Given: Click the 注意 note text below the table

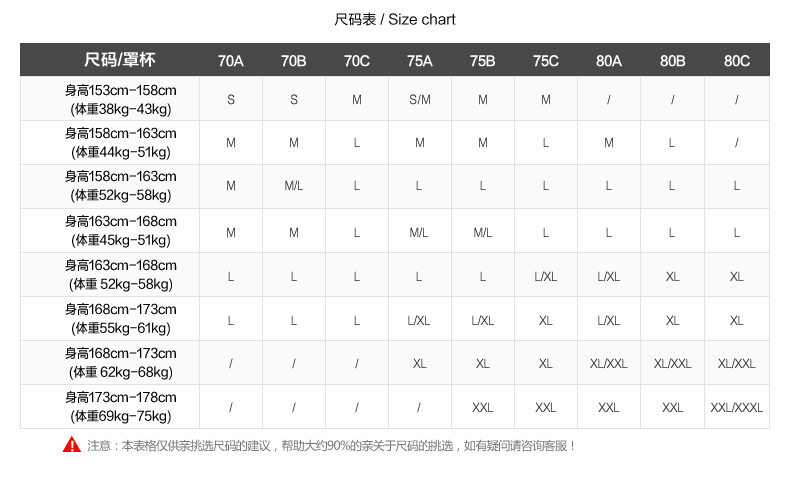Looking at the screenshot, I should coord(332,446).
